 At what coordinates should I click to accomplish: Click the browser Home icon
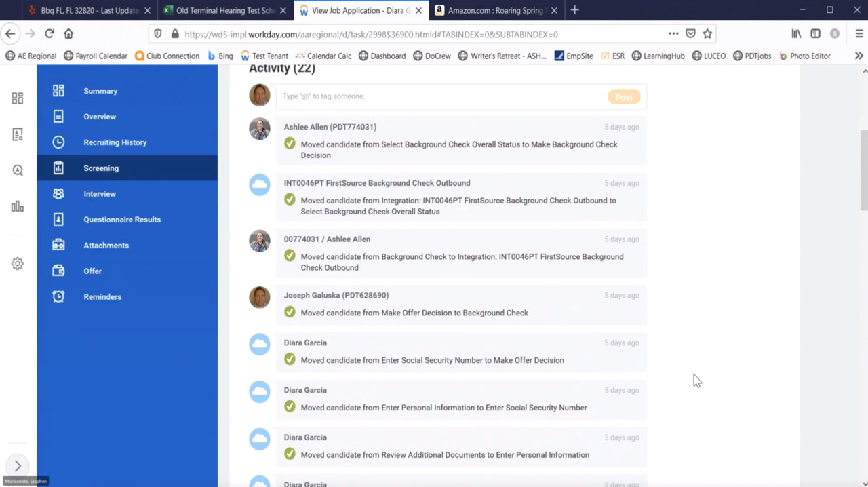(68, 33)
